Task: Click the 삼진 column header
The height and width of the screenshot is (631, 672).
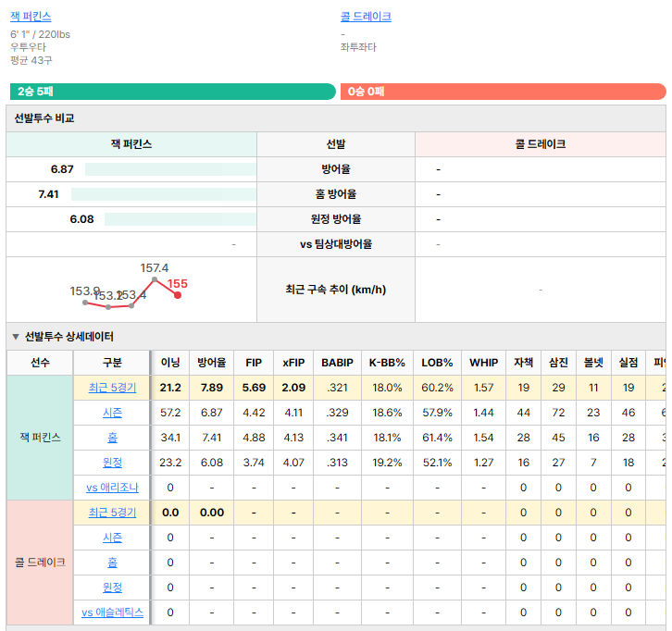Action: (558, 363)
